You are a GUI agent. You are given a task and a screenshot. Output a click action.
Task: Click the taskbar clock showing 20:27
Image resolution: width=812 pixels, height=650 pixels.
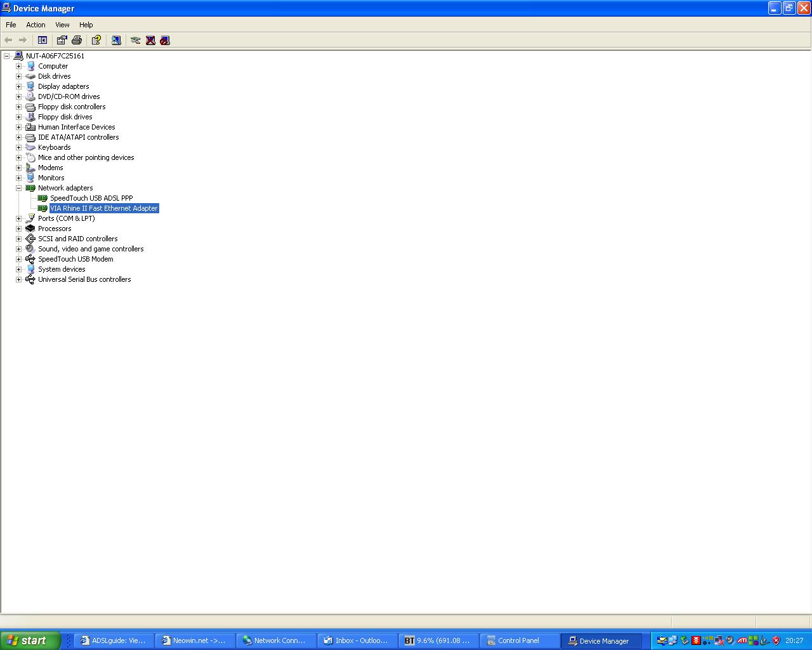[x=794, y=640]
